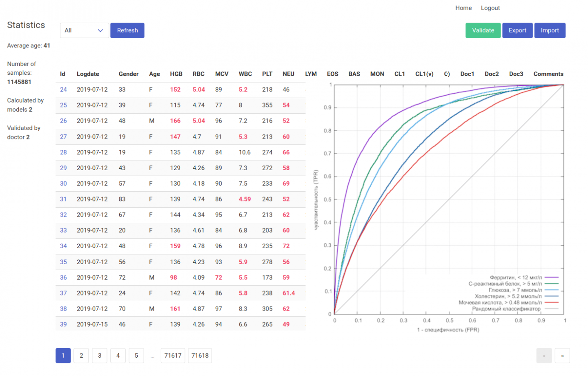Jump to last page 71618
The image size is (588, 376).
coord(200,356)
